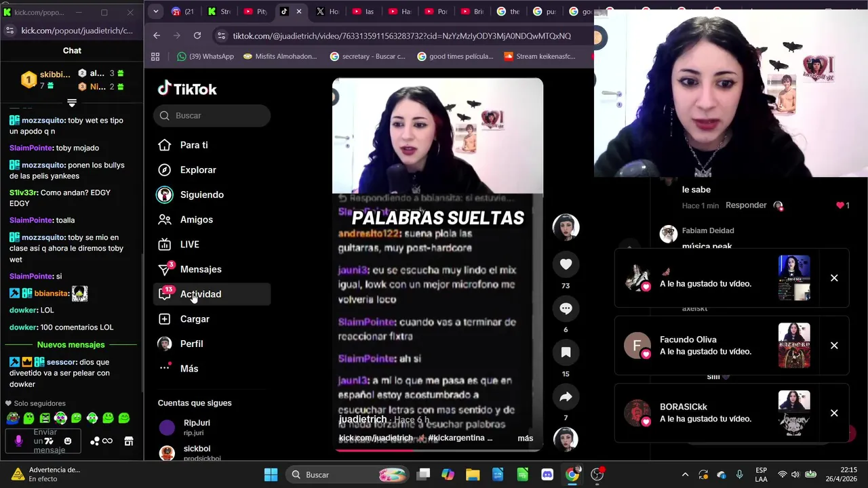Open the BORASICkk notification video thumbnail
868x488 pixels.
[794, 413]
